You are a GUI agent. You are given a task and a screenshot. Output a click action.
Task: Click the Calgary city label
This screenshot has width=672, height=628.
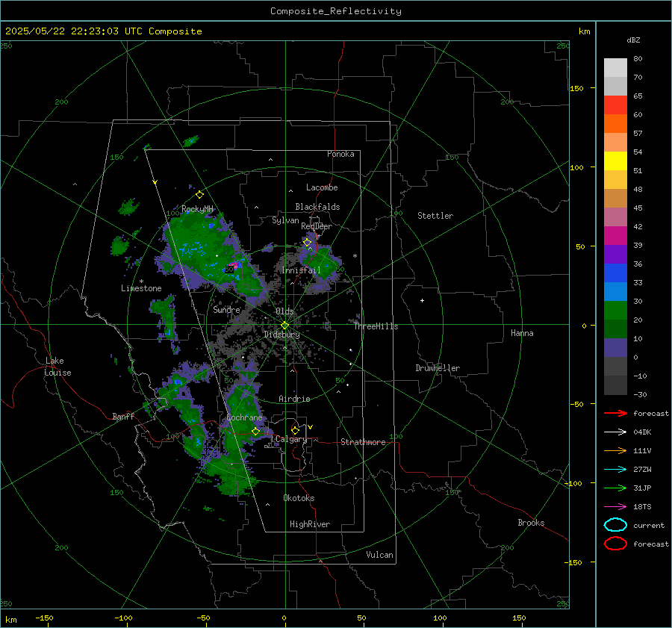291,439
